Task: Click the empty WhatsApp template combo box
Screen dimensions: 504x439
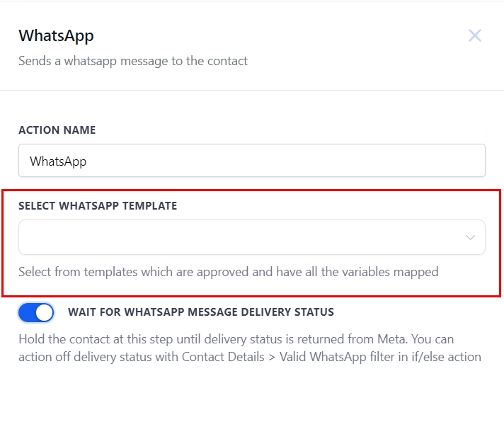Action: tap(241, 237)
